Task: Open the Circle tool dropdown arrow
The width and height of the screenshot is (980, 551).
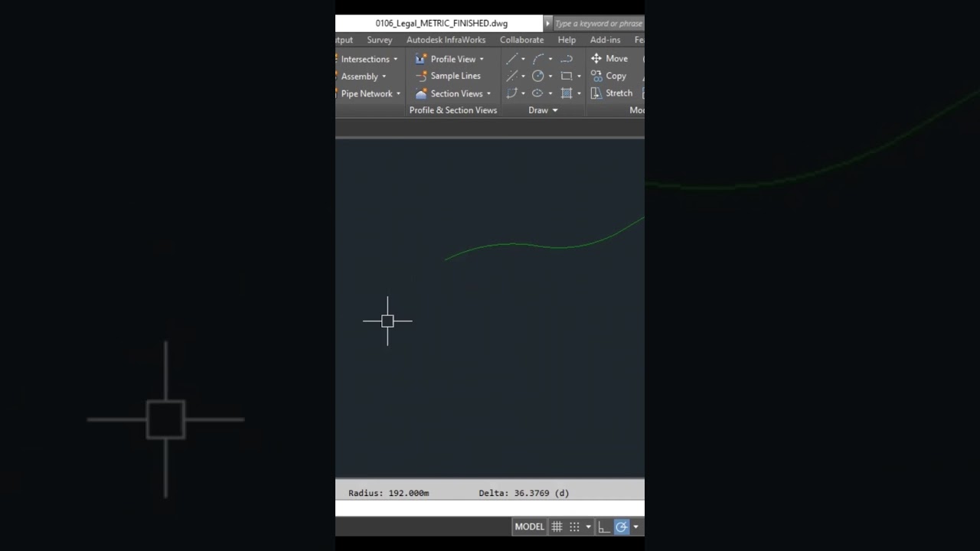Action: tap(550, 76)
